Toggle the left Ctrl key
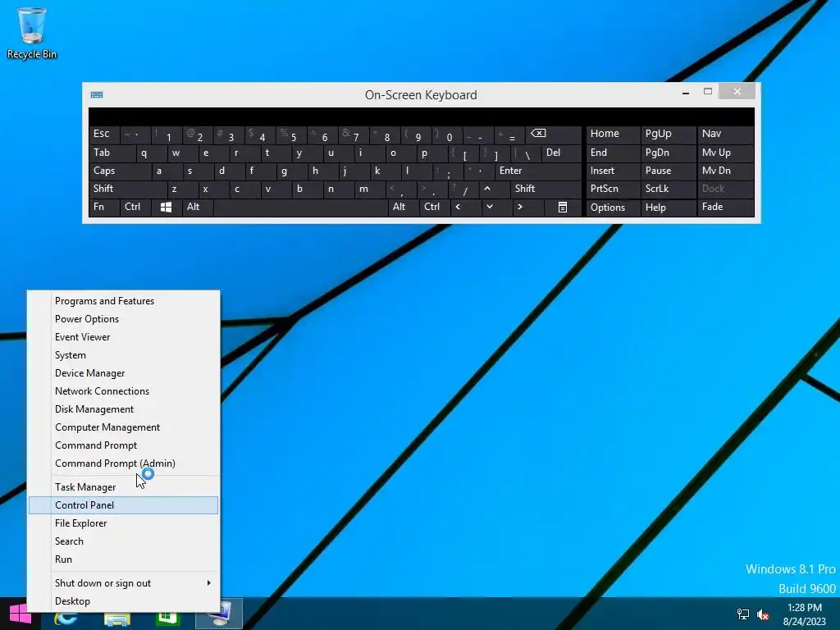 (x=135, y=208)
